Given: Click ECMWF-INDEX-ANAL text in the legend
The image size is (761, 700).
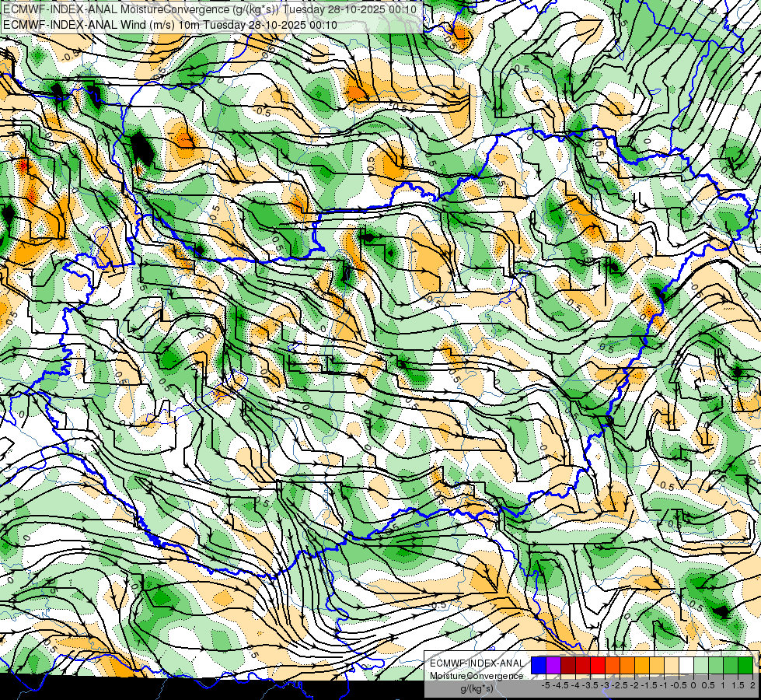Looking at the screenshot, I should [x=476, y=663].
